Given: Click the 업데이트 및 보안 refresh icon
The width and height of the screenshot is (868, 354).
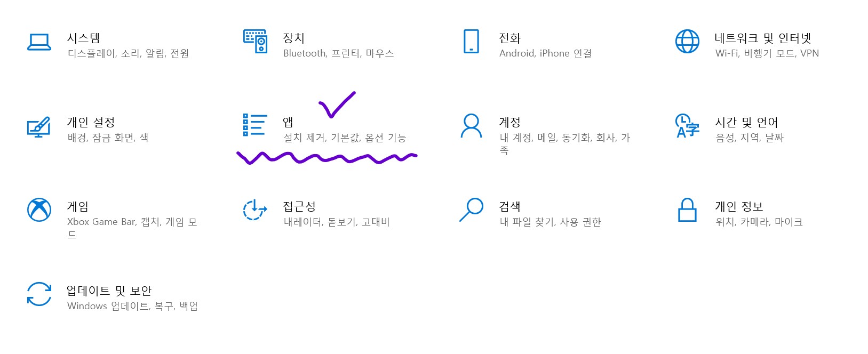Looking at the screenshot, I should (38, 294).
